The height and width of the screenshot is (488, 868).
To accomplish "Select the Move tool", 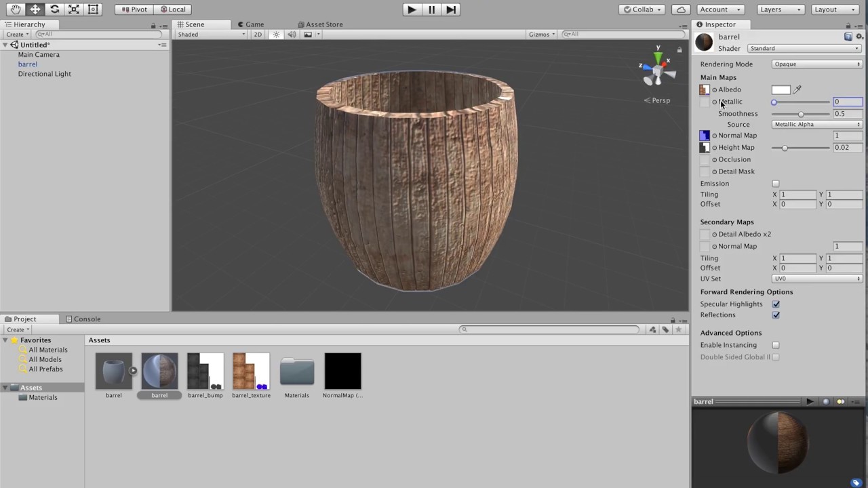I will coord(35,9).
